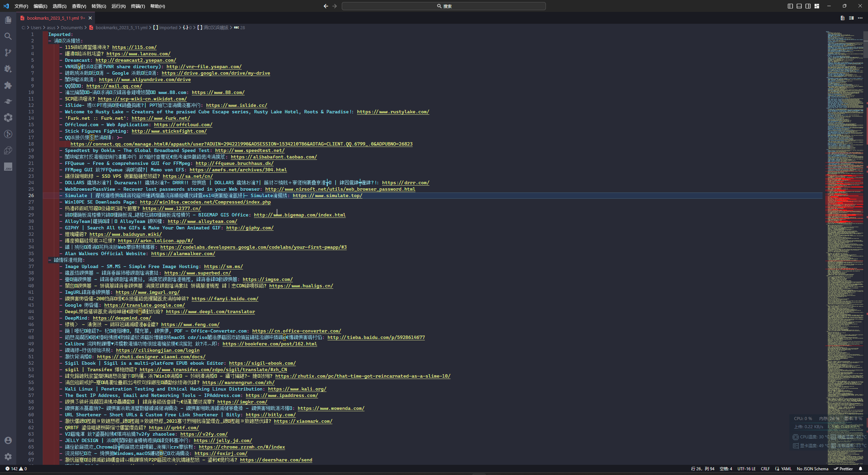The height and width of the screenshot is (475, 868).
Task: Open the 文件 menu
Action: (21, 6)
